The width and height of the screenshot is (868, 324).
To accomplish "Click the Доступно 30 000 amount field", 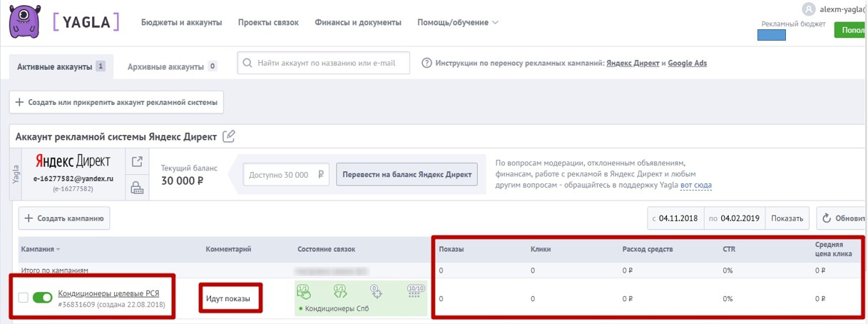I will [286, 175].
